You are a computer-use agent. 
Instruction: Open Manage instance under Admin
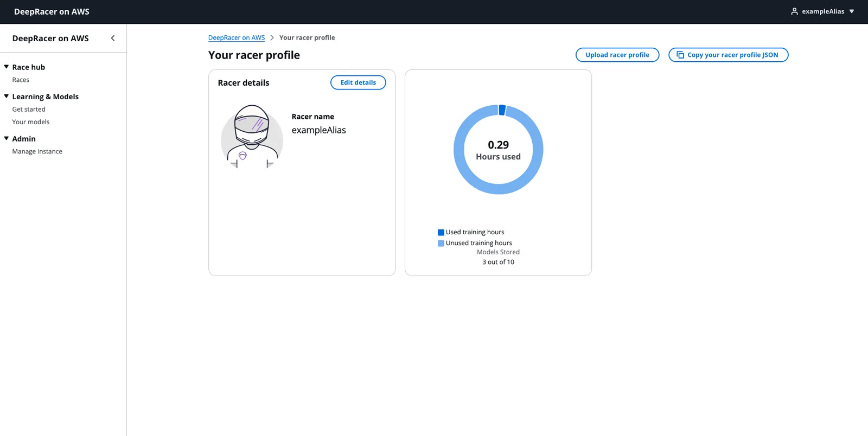[37, 151]
